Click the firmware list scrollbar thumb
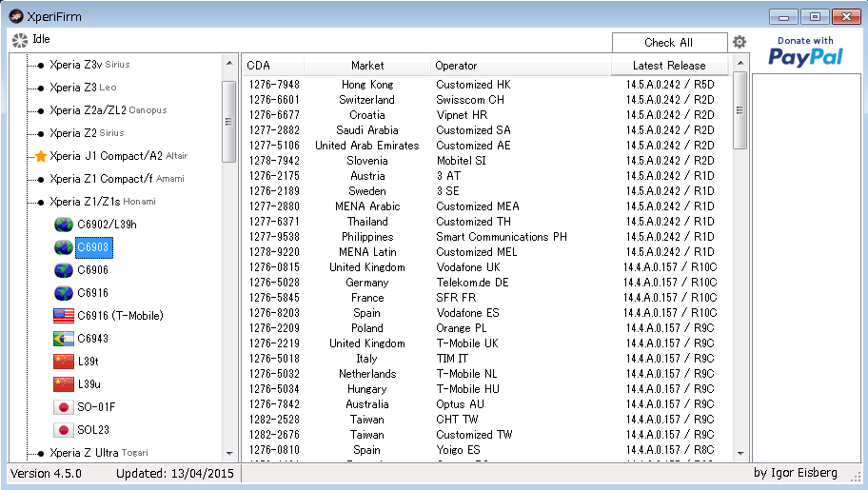Screen dimensions: 868x490 click(x=740, y=110)
